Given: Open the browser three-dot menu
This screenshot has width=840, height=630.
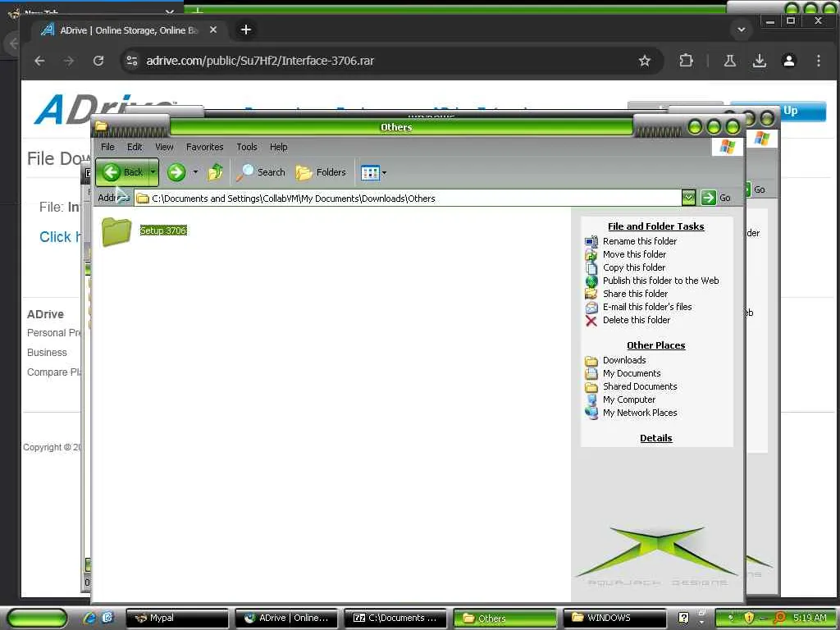Looking at the screenshot, I should [818, 61].
